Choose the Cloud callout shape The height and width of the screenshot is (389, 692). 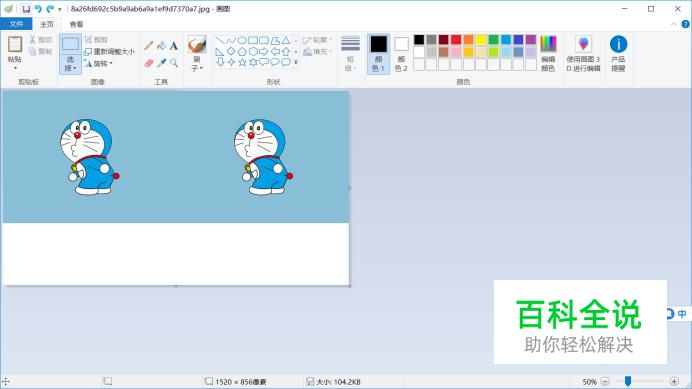point(286,62)
